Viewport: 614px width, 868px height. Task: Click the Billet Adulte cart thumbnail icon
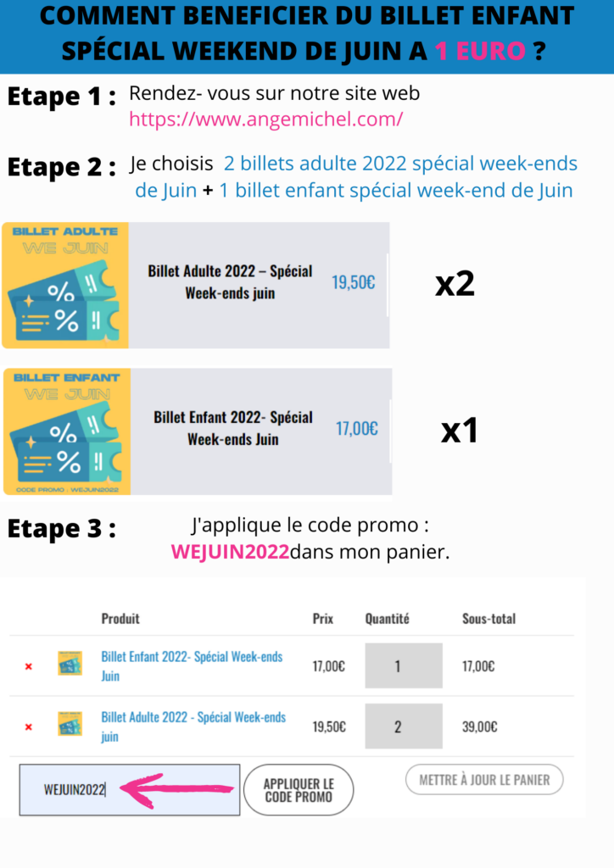pos(70,724)
